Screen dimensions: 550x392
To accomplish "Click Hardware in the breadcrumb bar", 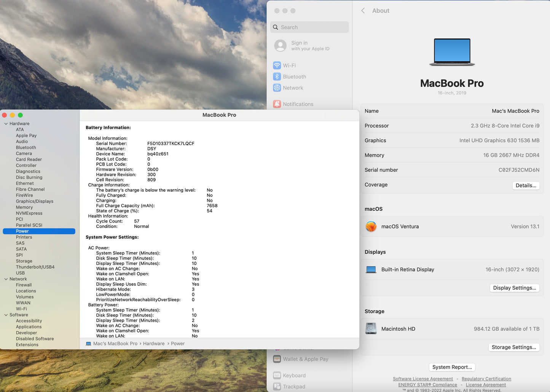I will 154,343.
